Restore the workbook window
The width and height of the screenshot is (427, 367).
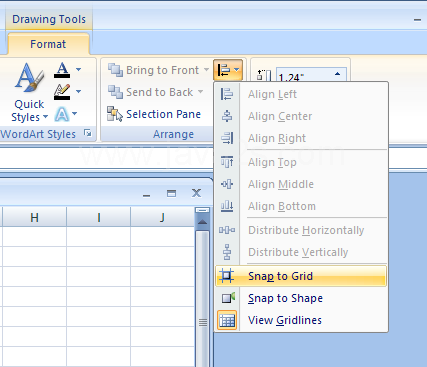[171, 193]
